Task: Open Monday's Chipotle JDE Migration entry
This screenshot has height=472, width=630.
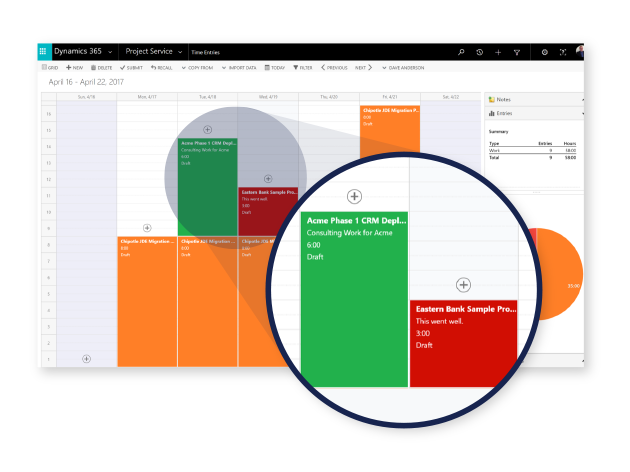Action: point(147,302)
